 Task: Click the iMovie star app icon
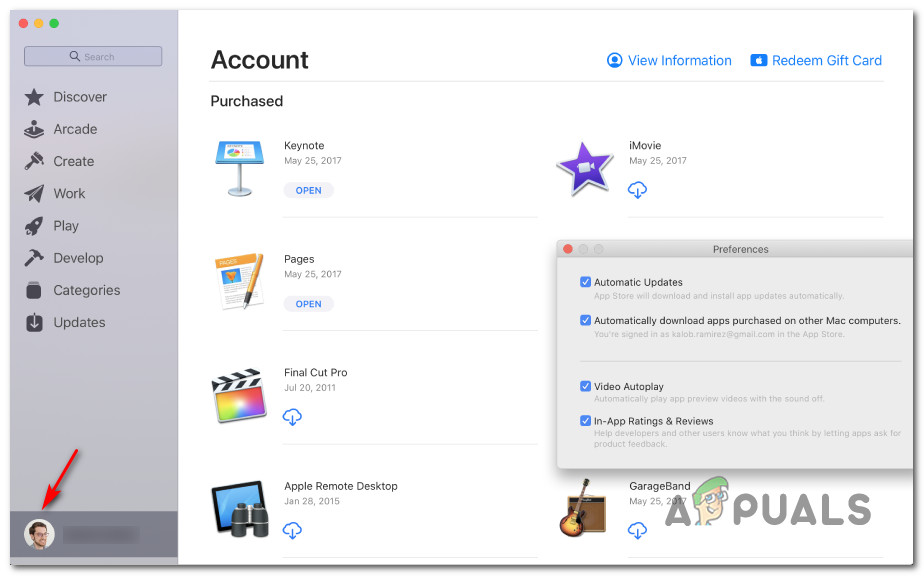pyautogui.click(x=585, y=169)
